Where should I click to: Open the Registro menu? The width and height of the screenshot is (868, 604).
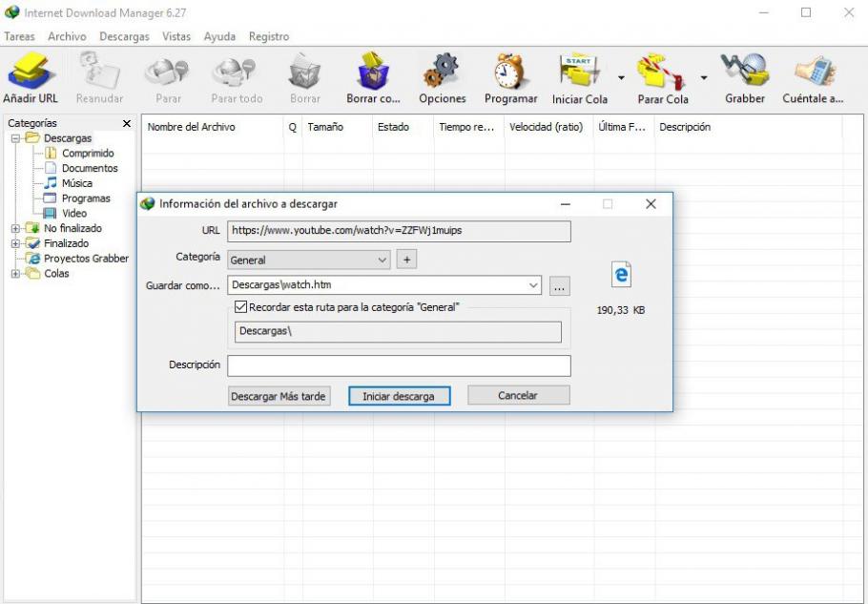coord(269,36)
